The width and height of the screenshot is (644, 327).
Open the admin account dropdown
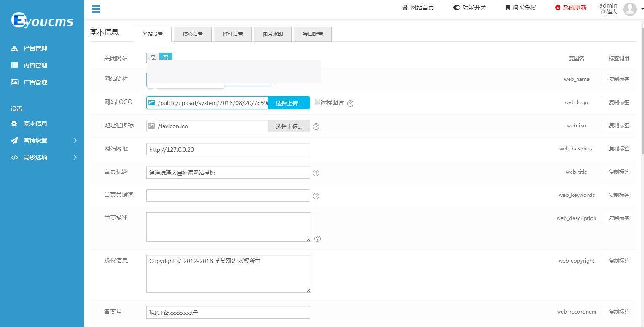(630, 9)
